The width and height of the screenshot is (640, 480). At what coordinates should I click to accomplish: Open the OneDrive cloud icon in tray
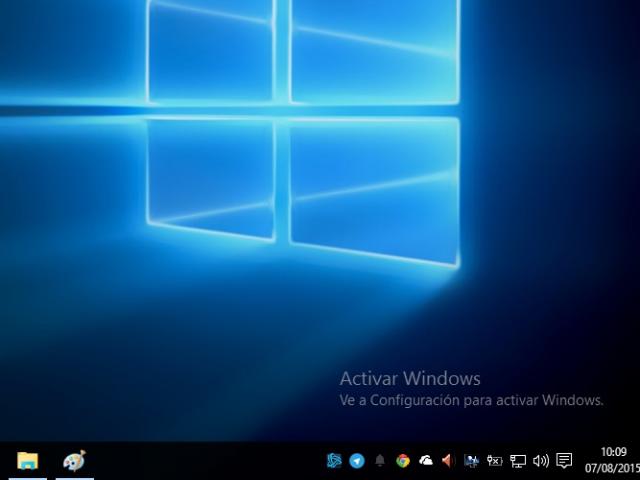click(426, 461)
